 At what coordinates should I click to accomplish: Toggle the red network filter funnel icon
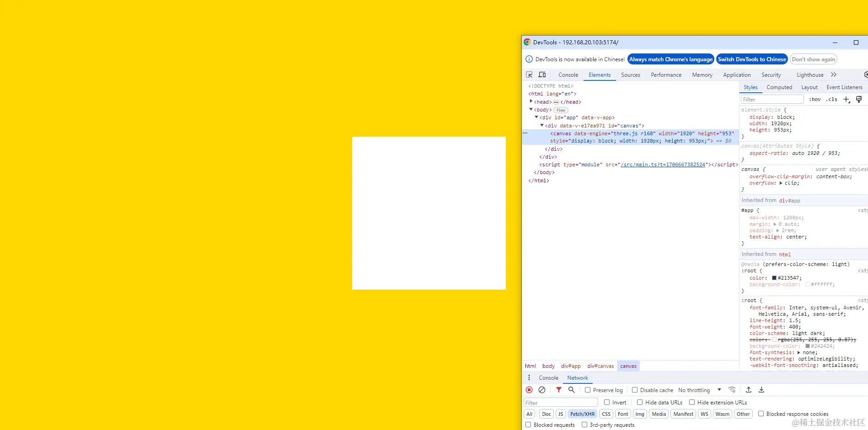coord(558,390)
